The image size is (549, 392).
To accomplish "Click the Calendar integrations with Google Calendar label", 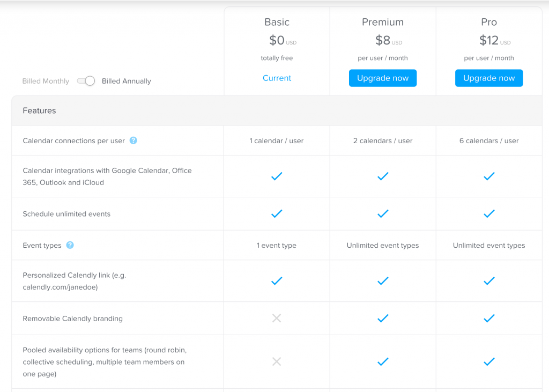I will (107, 176).
